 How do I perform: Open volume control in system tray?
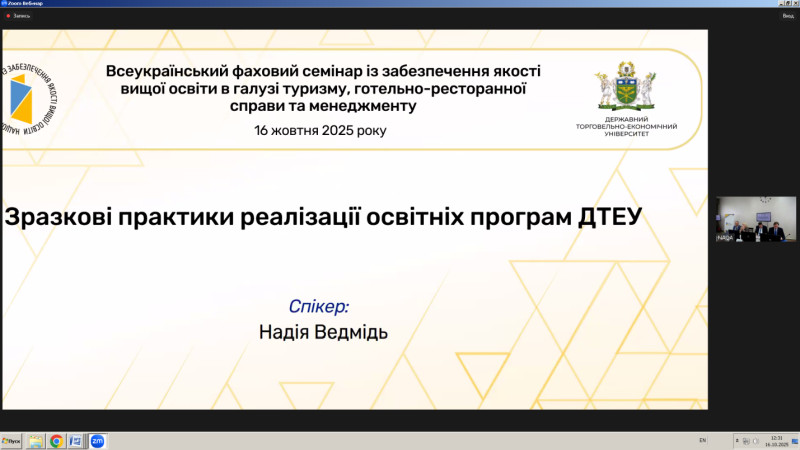coord(755,440)
